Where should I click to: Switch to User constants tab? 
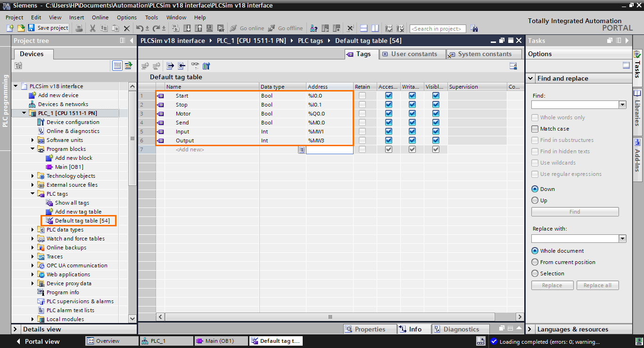tap(412, 54)
